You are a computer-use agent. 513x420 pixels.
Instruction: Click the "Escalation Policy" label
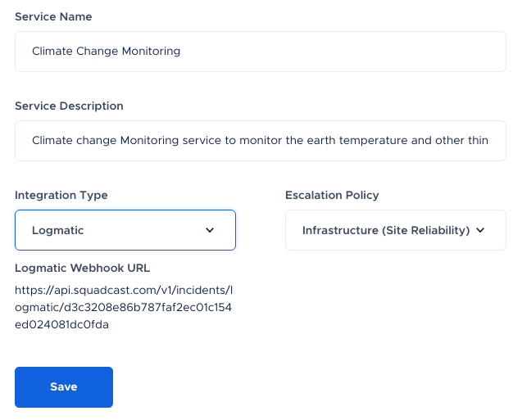[332, 195]
